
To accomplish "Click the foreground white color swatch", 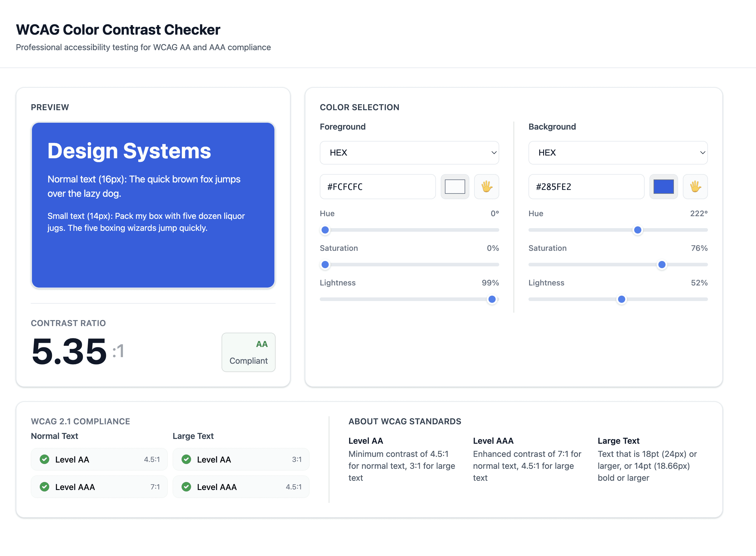I will coord(454,186).
